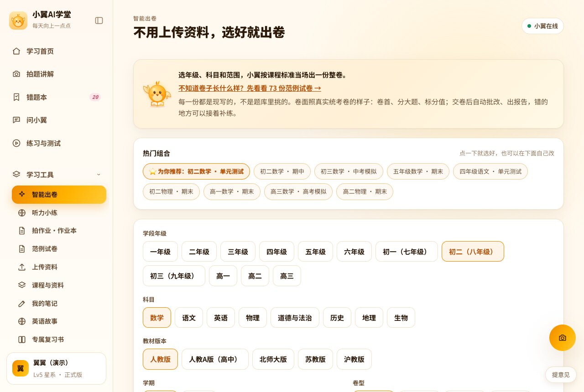Tap the floating orange camera button
Viewport: 584px width, 392px height.
563,338
